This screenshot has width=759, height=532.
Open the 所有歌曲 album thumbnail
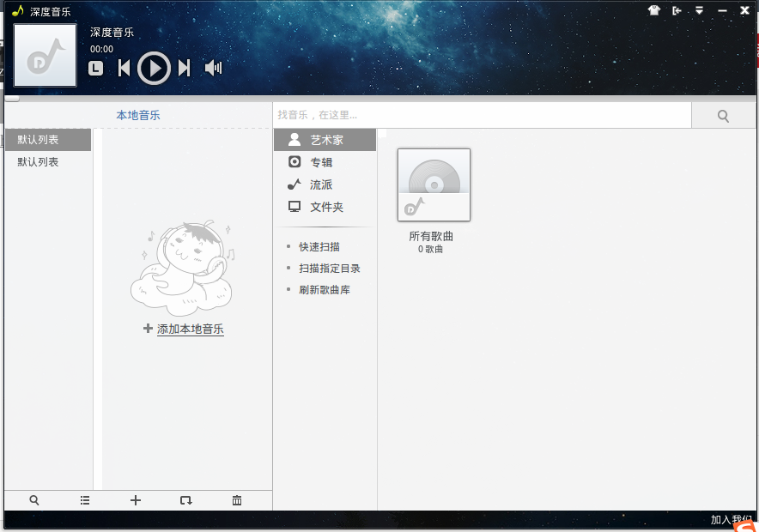click(x=434, y=184)
